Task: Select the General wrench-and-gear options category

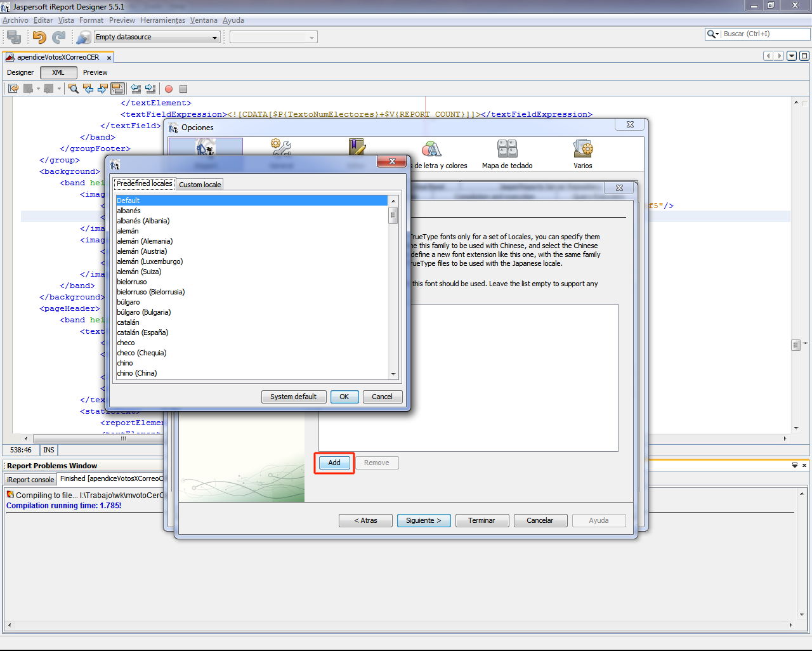Action: pos(281,155)
